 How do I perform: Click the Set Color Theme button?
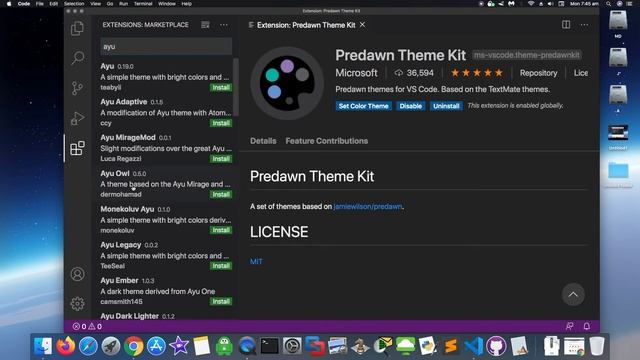(x=363, y=106)
